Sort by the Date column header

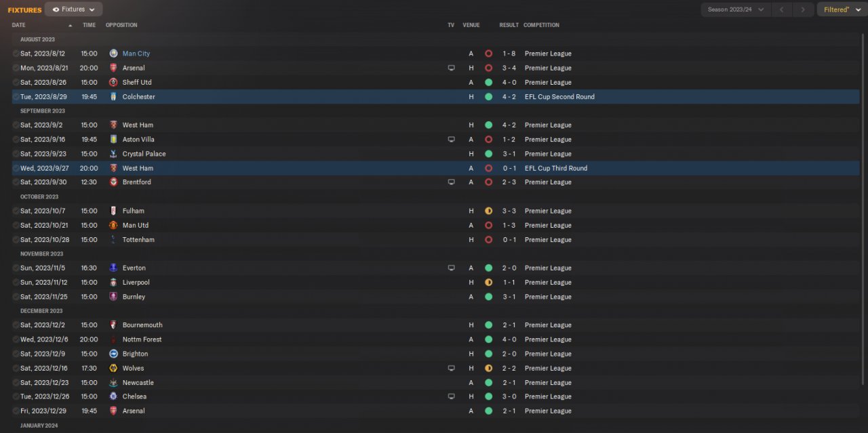pos(19,25)
